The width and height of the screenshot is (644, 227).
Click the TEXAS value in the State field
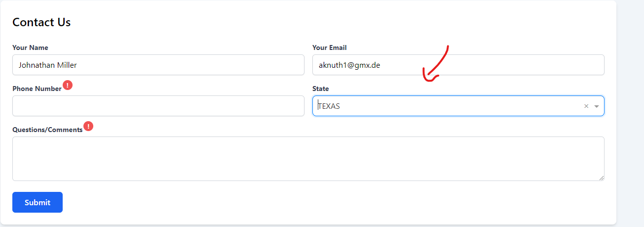click(x=329, y=106)
